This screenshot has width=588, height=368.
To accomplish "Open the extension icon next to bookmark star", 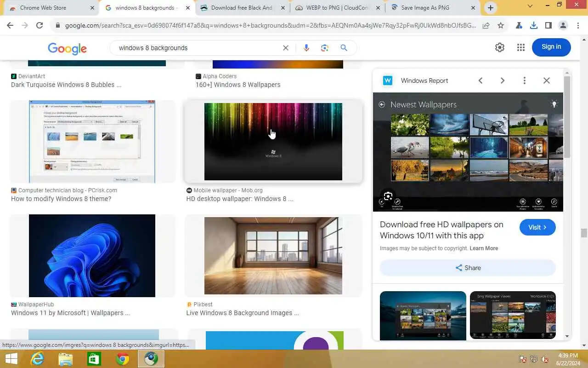I will tap(519, 26).
